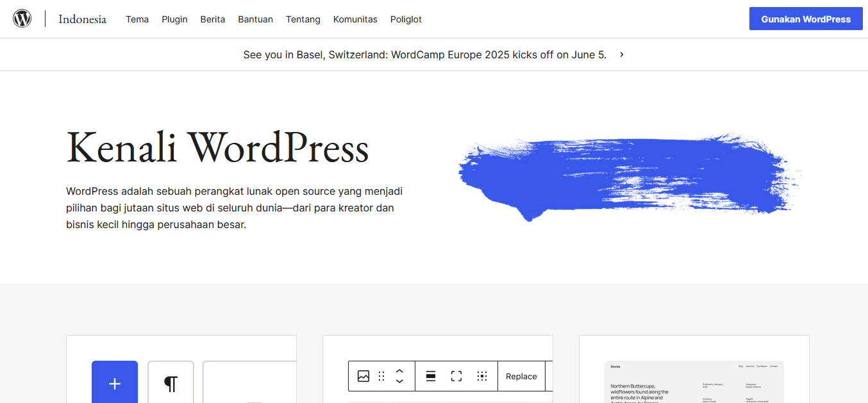Click the blue brush stroke illustration

pos(630,176)
